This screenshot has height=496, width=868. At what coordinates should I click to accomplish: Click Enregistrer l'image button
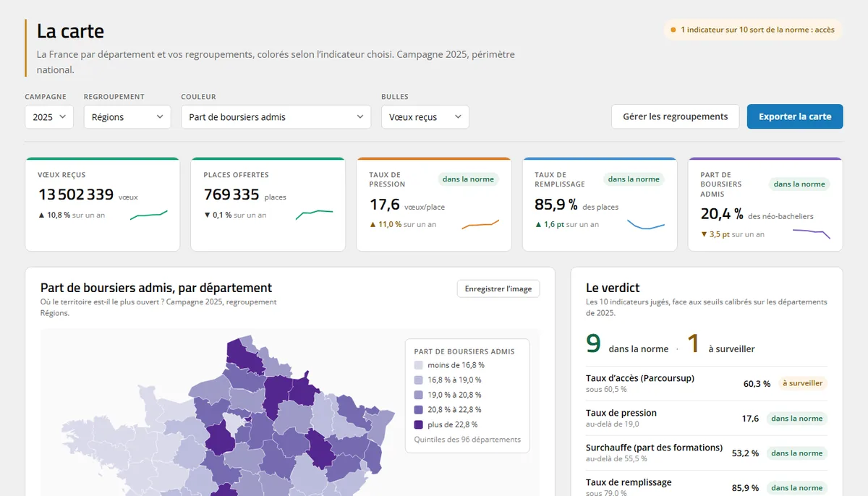pyautogui.click(x=498, y=288)
